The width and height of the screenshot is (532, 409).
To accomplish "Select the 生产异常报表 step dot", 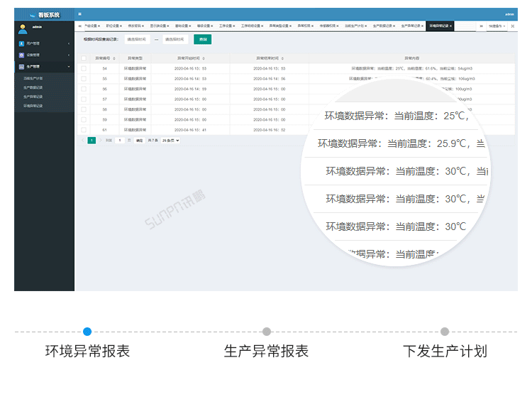I will point(267,332).
